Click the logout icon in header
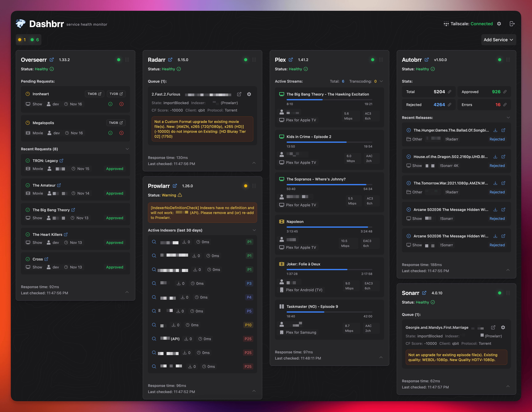 coord(512,24)
